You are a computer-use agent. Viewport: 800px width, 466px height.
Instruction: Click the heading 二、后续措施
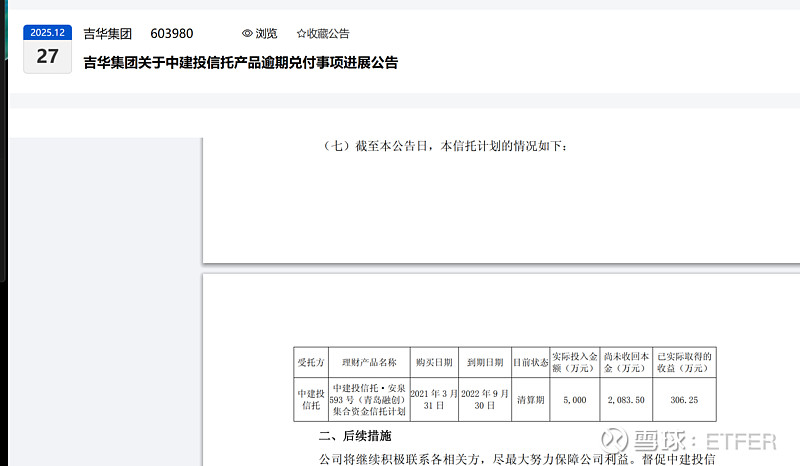click(355, 436)
